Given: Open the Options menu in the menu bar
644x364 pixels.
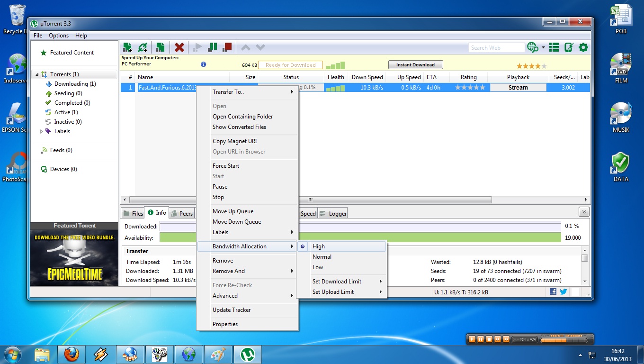Looking at the screenshot, I should (59, 36).
